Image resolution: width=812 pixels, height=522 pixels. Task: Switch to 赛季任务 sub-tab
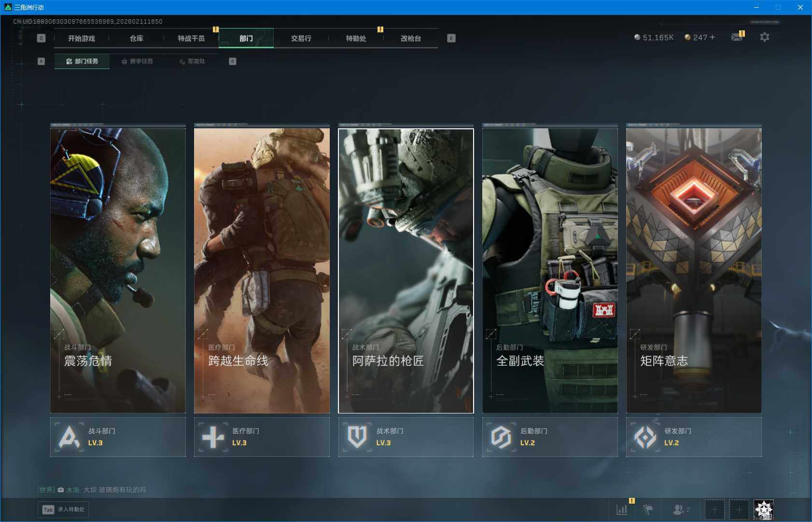tap(138, 61)
